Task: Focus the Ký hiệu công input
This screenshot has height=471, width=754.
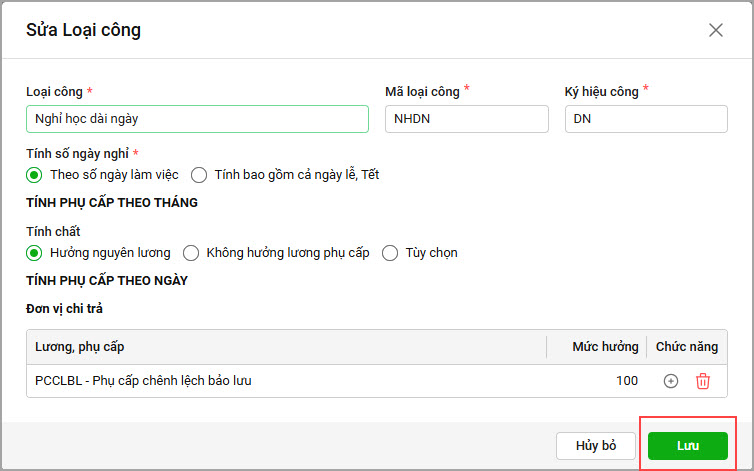Action: coord(645,119)
